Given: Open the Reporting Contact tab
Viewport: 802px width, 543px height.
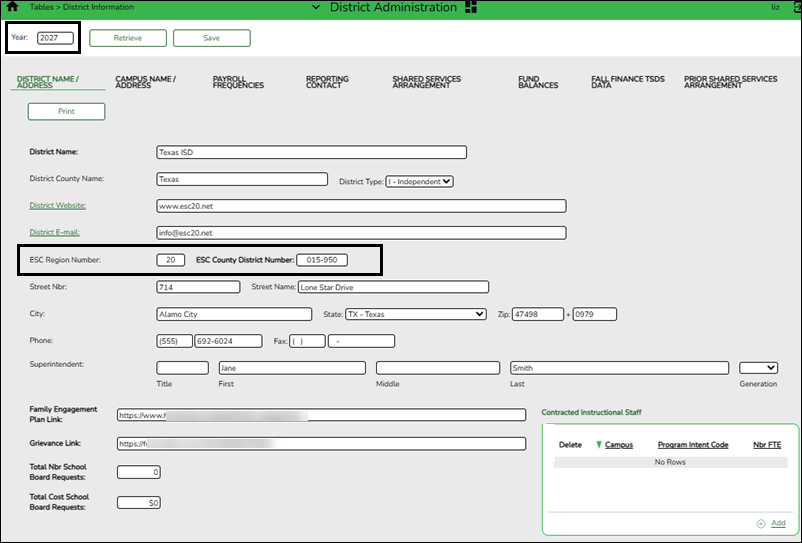Looking at the screenshot, I should (x=327, y=82).
